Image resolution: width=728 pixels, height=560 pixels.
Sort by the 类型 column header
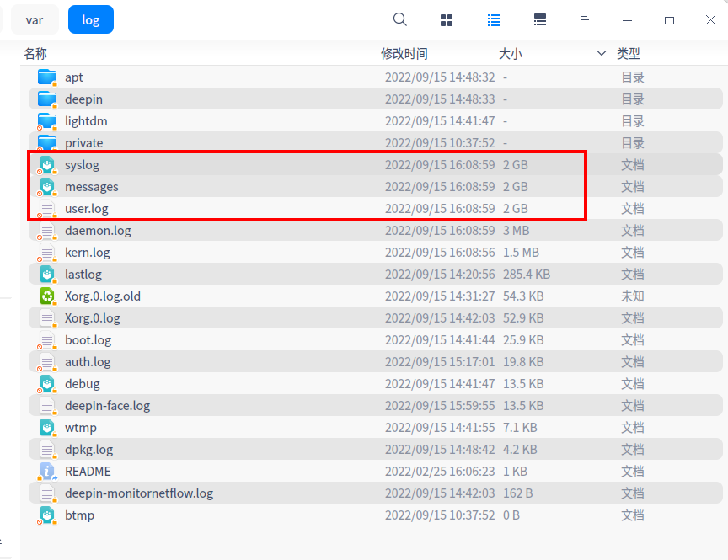(629, 54)
